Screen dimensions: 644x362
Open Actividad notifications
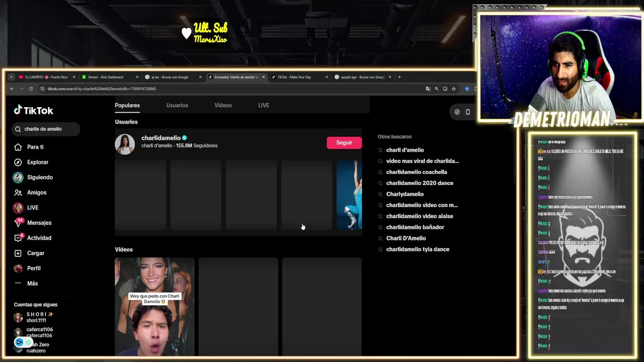pos(34,238)
